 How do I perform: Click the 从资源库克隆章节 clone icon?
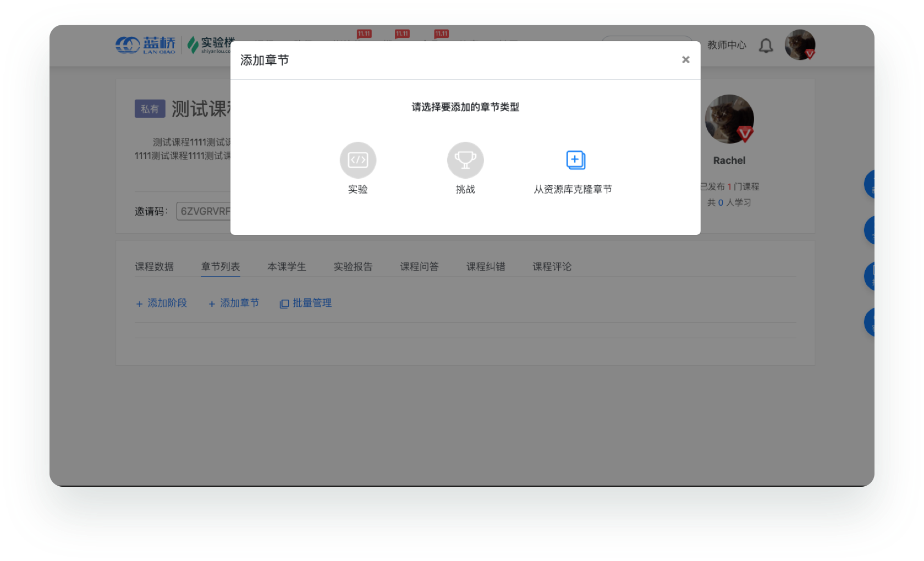pyautogui.click(x=575, y=160)
